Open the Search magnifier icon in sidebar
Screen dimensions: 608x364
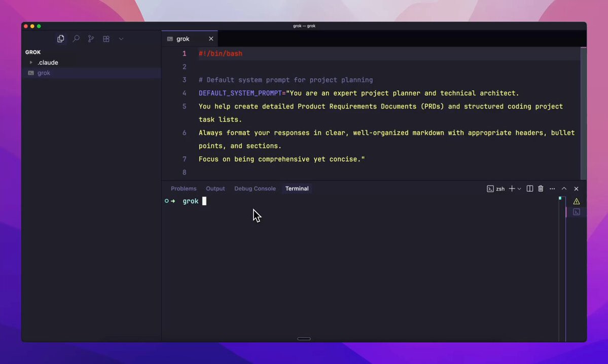tap(76, 39)
